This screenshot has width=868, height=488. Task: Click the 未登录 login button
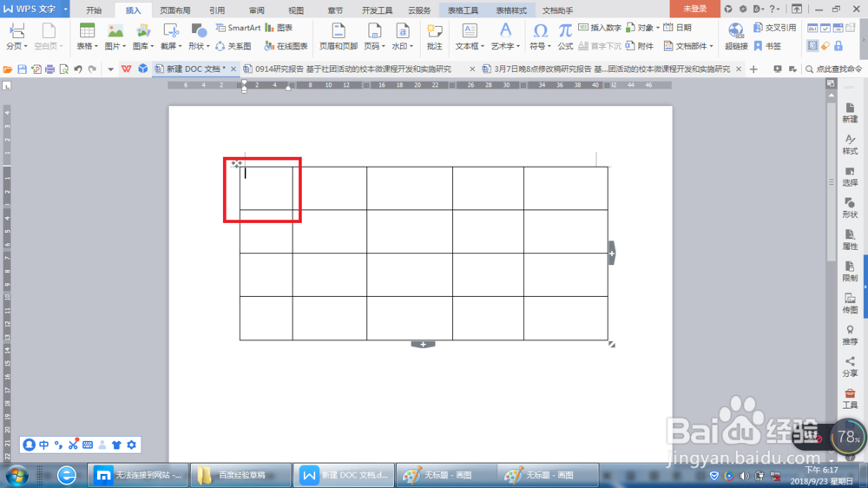click(694, 9)
